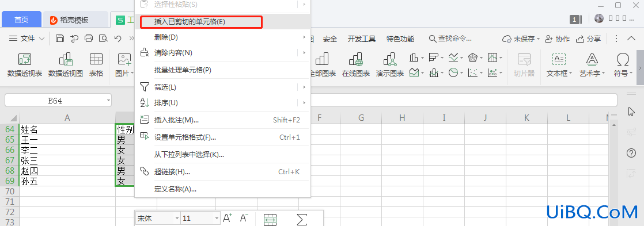644x226 pixels.
Task: Open Print Preview from quick toolbar
Action: (x=103, y=39)
